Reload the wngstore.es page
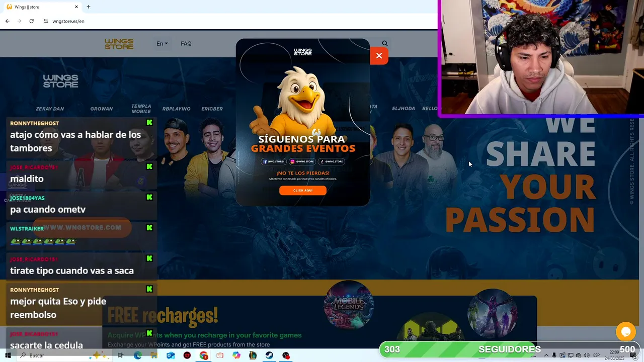This screenshot has width=644, height=362. point(31,21)
